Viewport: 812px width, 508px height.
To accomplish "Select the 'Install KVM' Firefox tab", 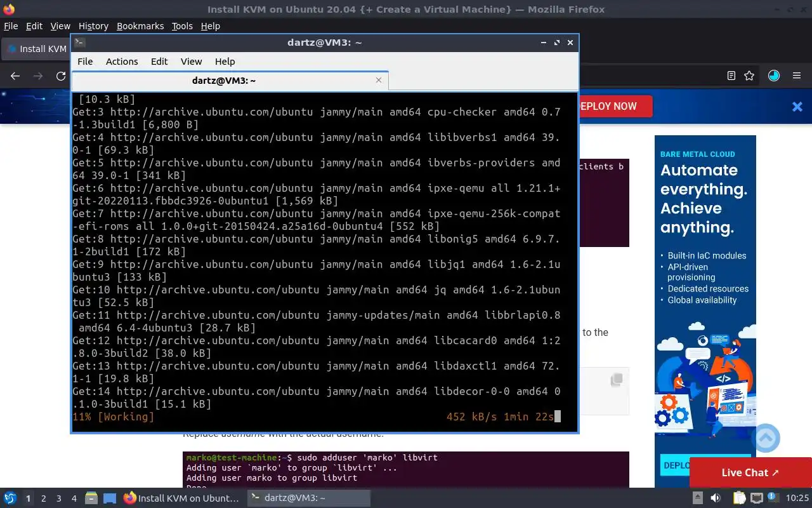I will pyautogui.click(x=37, y=49).
